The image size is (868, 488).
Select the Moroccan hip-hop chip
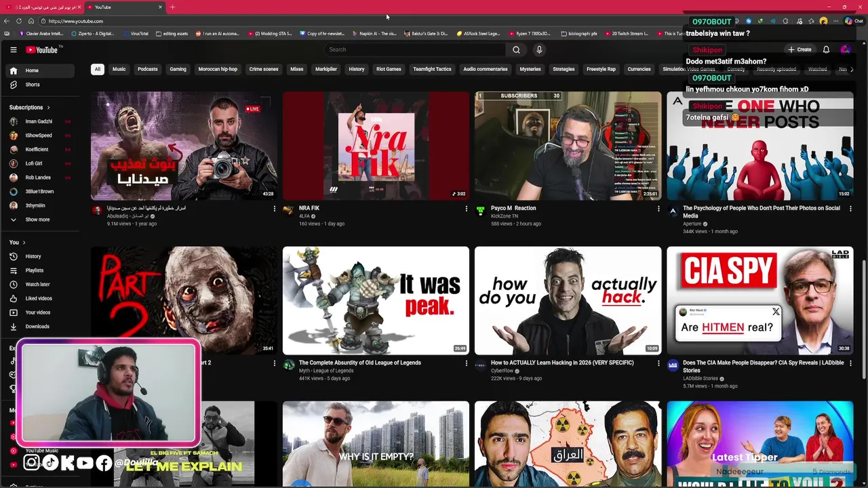point(218,69)
